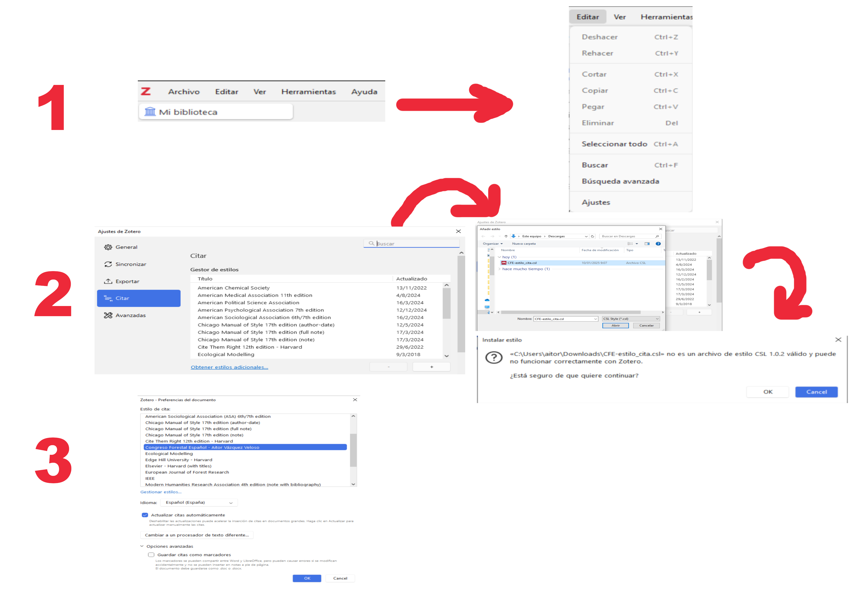The width and height of the screenshot is (868, 614).
Task: Click the help question mark in file dialog
Action: click(x=658, y=244)
